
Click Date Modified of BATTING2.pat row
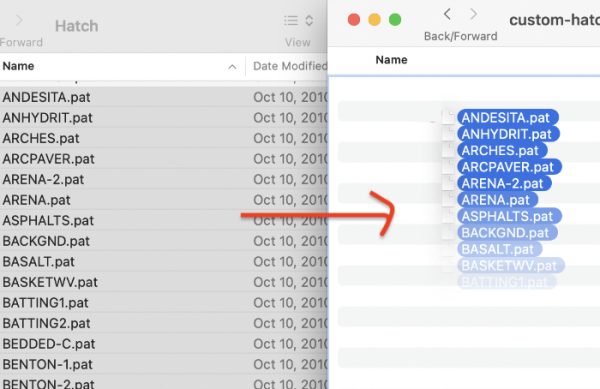pos(290,324)
